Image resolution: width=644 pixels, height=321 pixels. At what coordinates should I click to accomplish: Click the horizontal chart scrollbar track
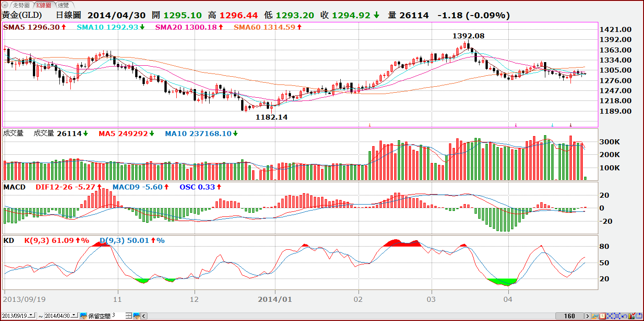coord(351,316)
